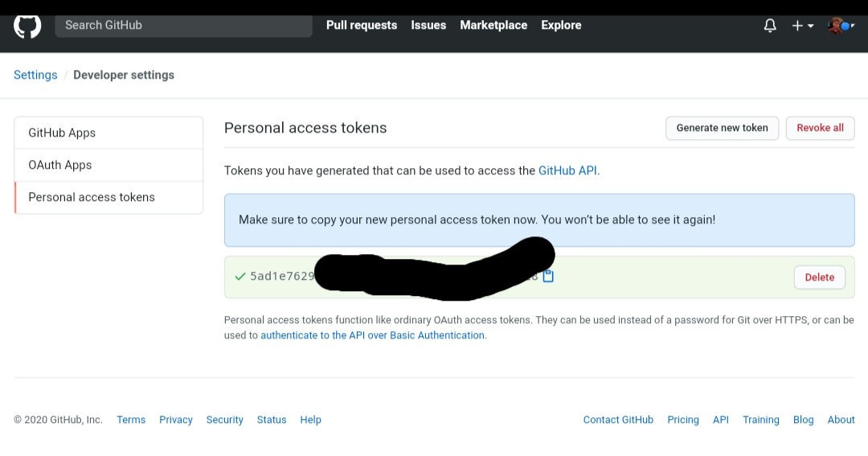Delete the listed access token
868x456 pixels.
(819, 277)
